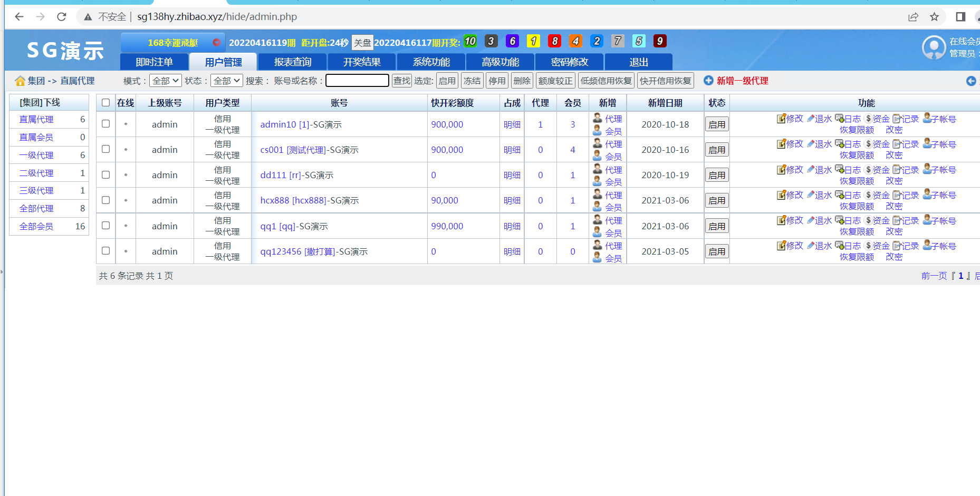Screen dimensions: 980x496
Task: Switch to the 开奖结果 tab
Action: 362,62
